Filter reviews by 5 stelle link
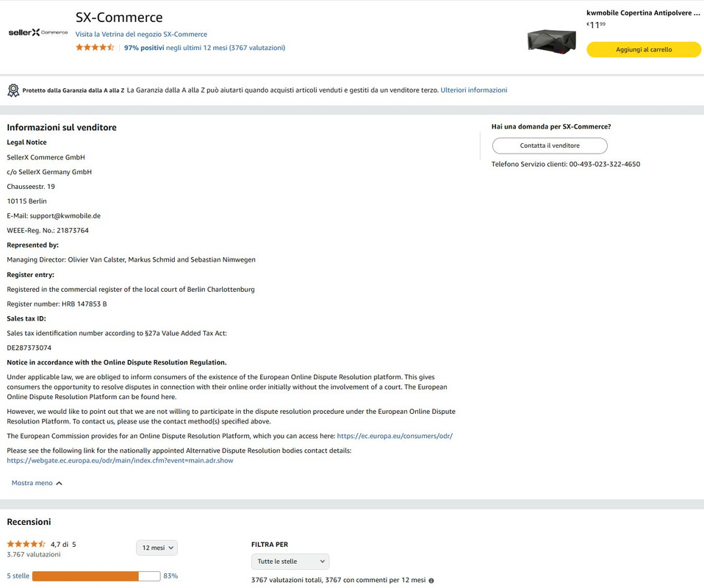Screen dimensions: 704x588 coord(18,576)
